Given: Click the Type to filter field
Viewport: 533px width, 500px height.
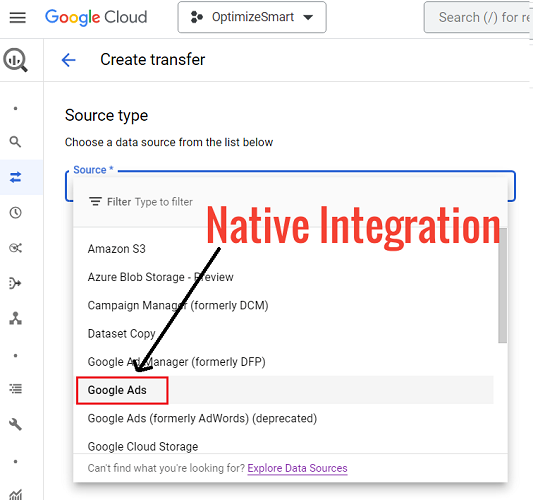Looking at the screenshot, I should coord(164,202).
